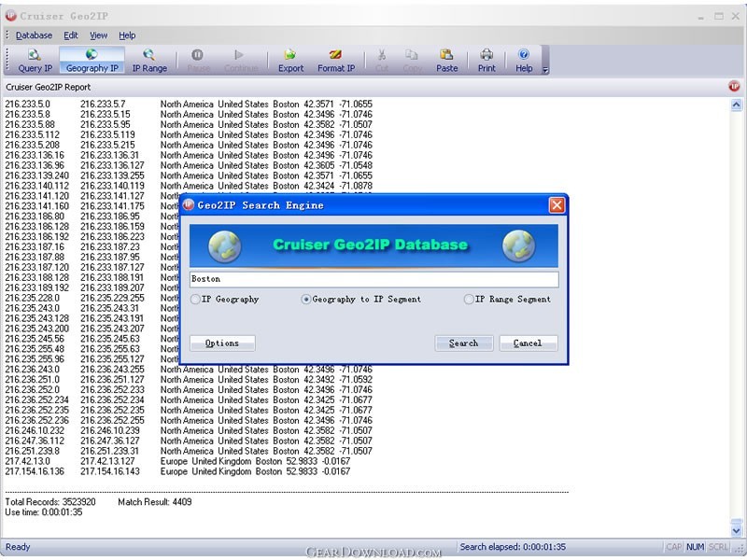Click the NUM indicator in status bar
Viewport: 747px width, 560px height.
point(695,547)
